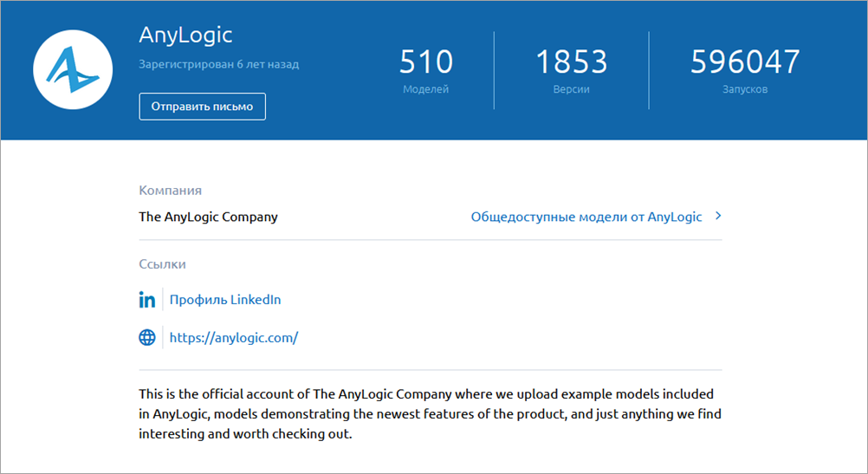Click the LinkedIn icon
This screenshot has width=868, height=474.
pyautogui.click(x=146, y=300)
